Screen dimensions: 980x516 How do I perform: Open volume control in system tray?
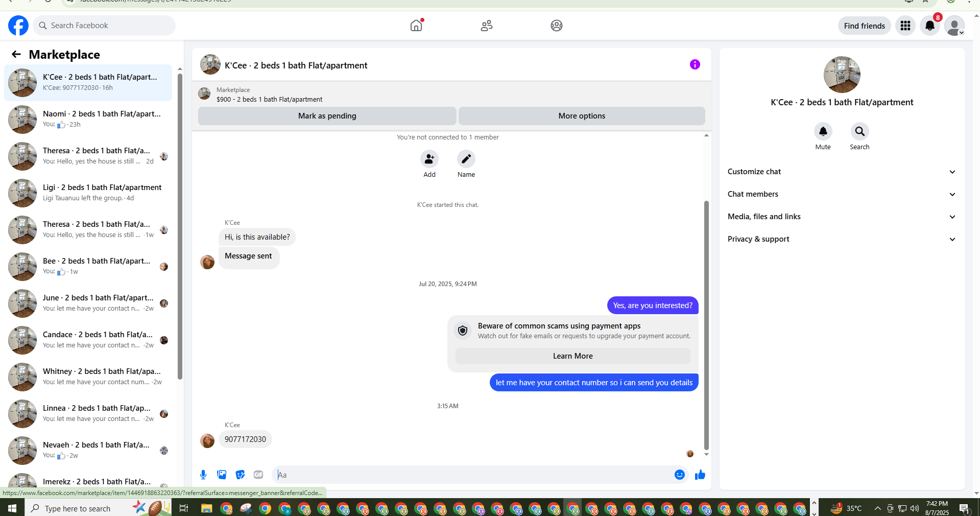tap(915, 508)
